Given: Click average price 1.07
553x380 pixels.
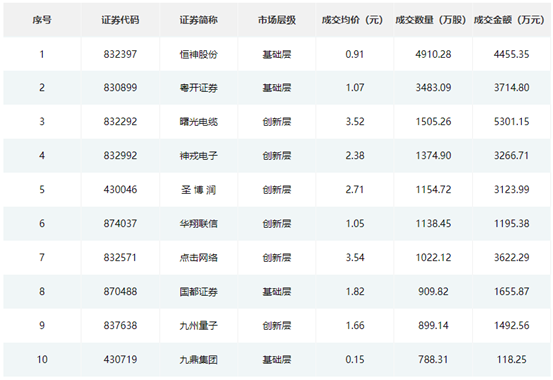Looking at the screenshot, I should coord(355,88).
